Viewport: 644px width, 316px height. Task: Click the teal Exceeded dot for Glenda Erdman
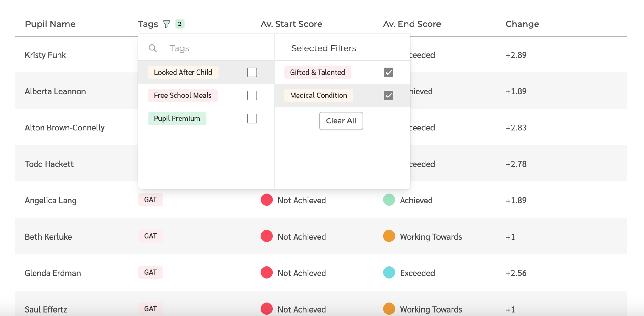(x=389, y=273)
